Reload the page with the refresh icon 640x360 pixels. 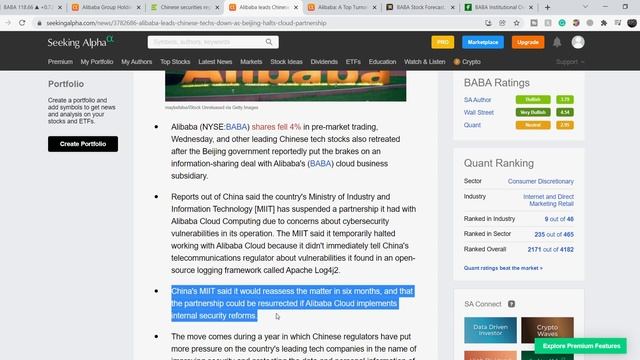(22, 23)
